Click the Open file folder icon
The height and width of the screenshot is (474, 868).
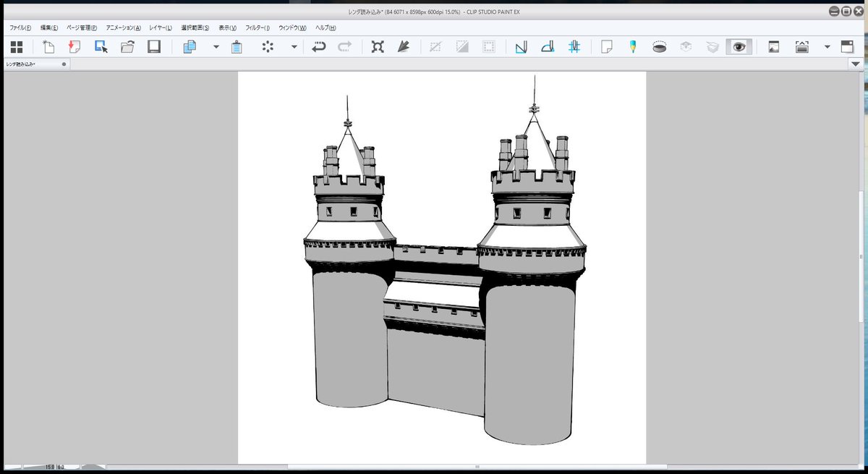pyautogui.click(x=128, y=47)
